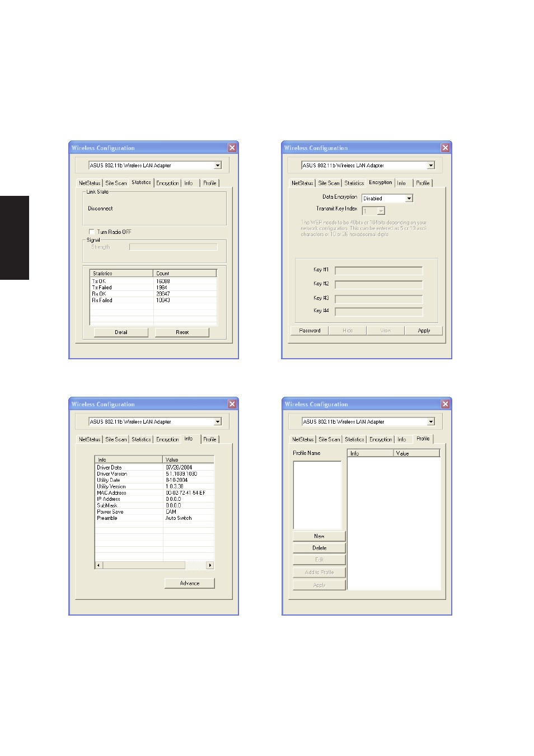Select the Rx Failed row

click(x=153, y=300)
